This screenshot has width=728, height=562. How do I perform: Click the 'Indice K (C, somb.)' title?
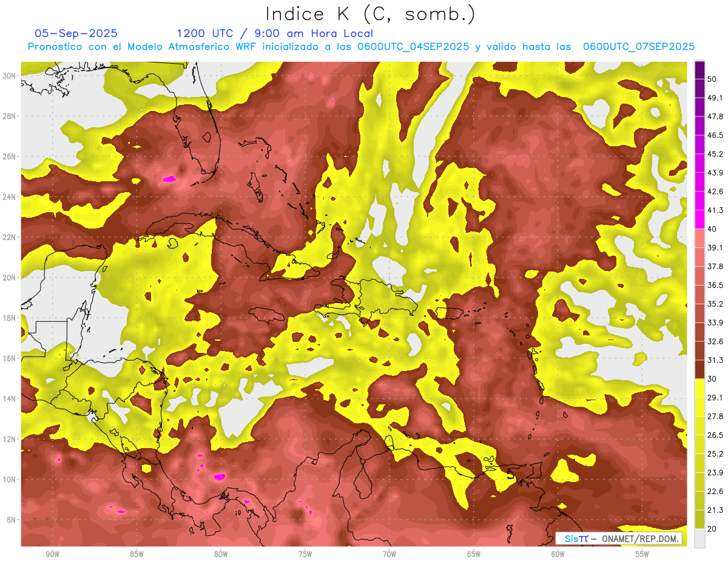coord(370,13)
